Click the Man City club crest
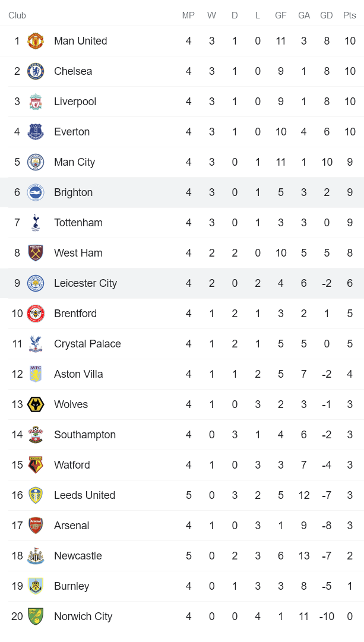 pos(34,162)
